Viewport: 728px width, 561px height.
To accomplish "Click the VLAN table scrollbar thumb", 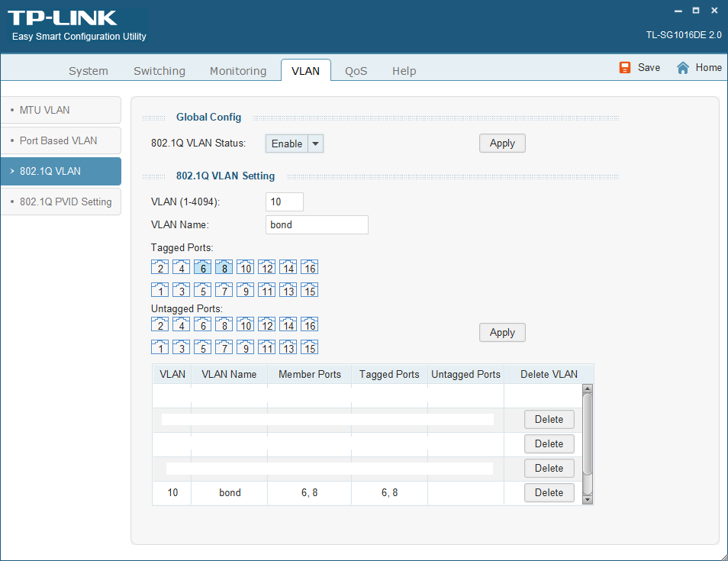I will point(588,434).
